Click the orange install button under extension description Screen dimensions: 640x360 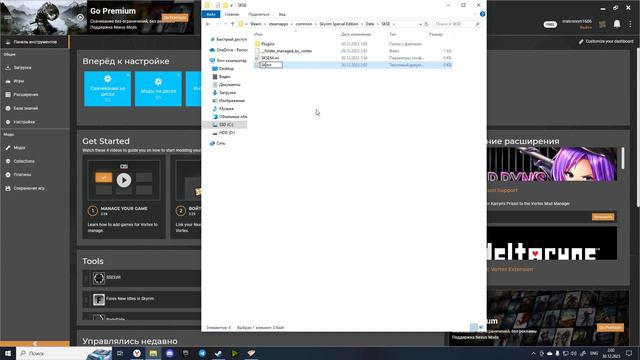tap(603, 217)
